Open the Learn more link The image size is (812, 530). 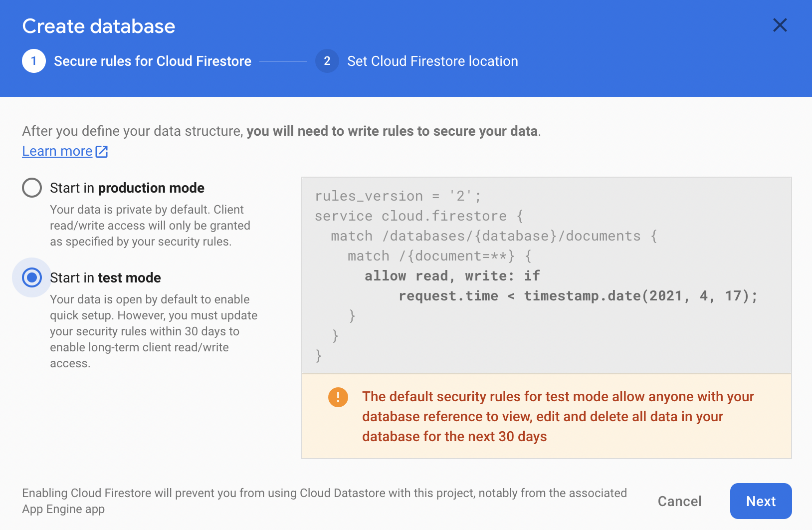point(57,151)
